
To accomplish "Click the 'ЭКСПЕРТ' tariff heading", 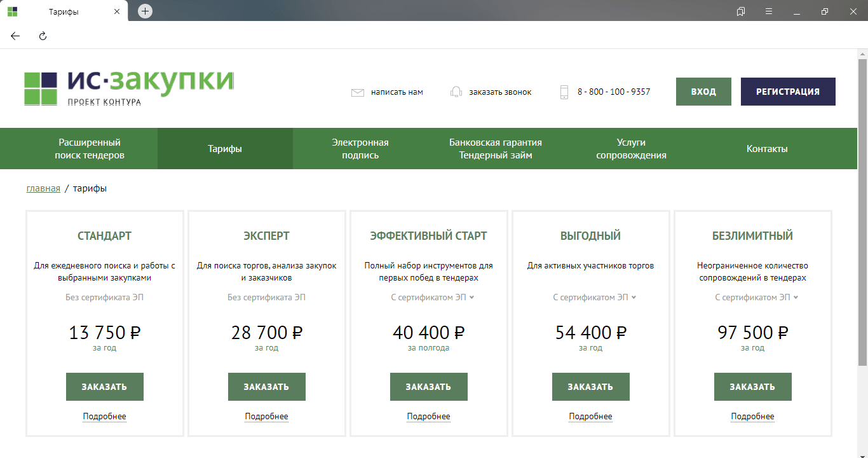I will (267, 236).
